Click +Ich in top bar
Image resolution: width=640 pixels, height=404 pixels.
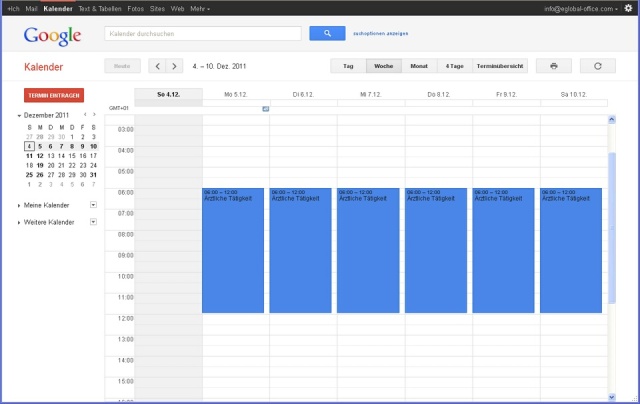point(13,9)
